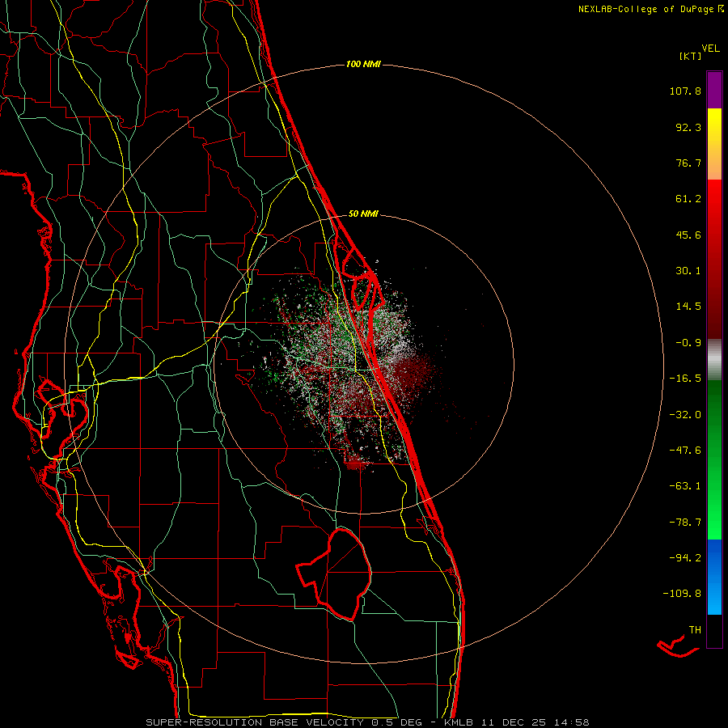This screenshot has height=728, width=728.
Task: Click the -109.8 velocity scale value
Action: coord(682,594)
